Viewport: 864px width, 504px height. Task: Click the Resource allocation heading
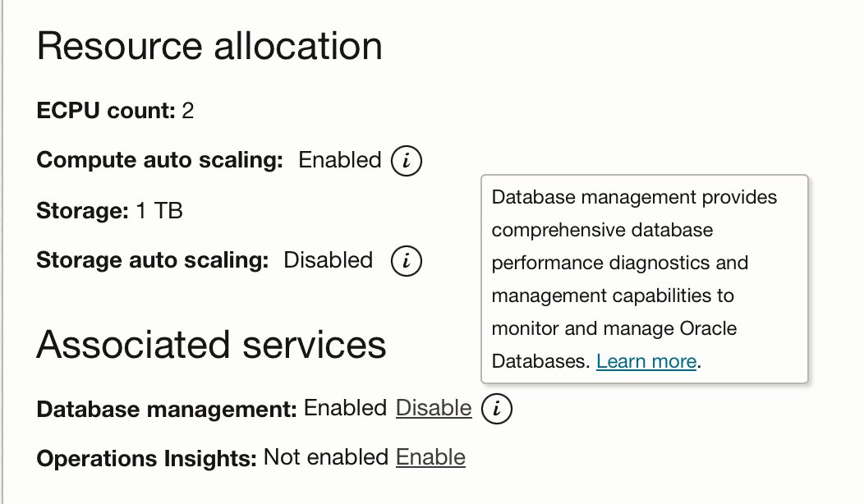(x=209, y=46)
